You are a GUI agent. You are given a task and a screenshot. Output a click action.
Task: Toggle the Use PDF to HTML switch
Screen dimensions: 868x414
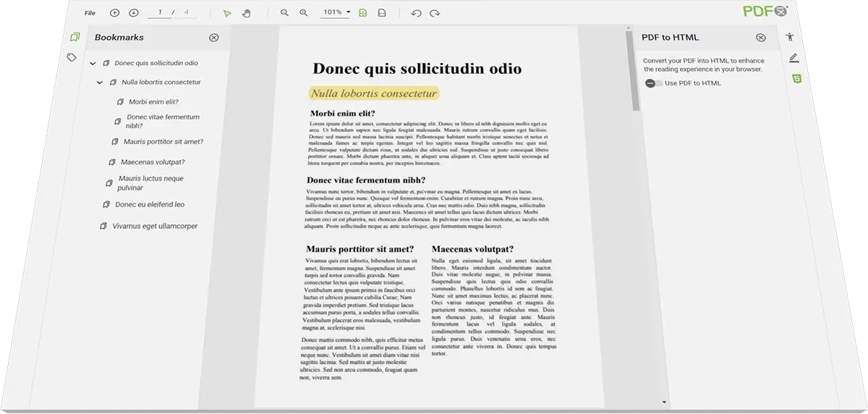click(653, 83)
